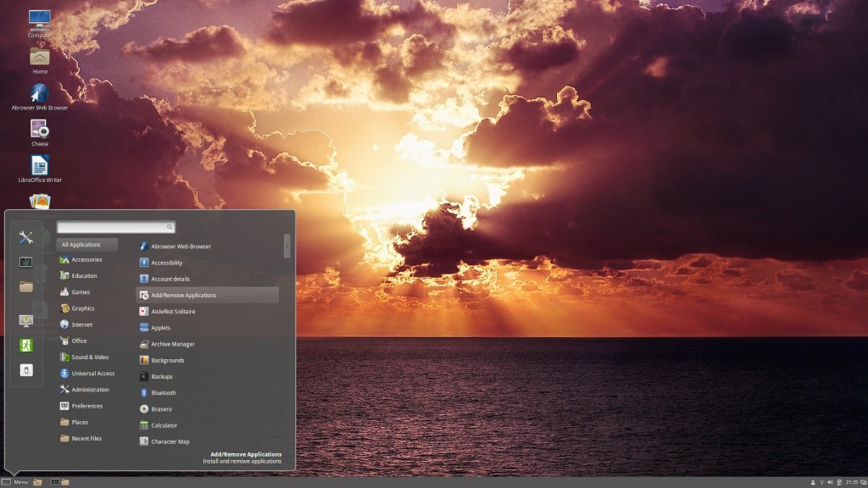Open the LibreOffice Writer desktop shortcut
Image resolution: width=868 pixels, height=488 pixels.
[x=40, y=169]
